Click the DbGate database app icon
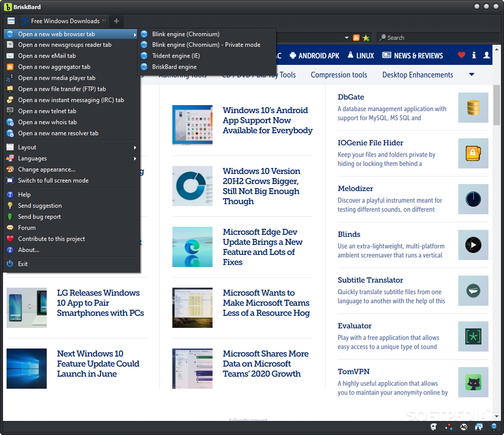504x435 pixels. [473, 108]
